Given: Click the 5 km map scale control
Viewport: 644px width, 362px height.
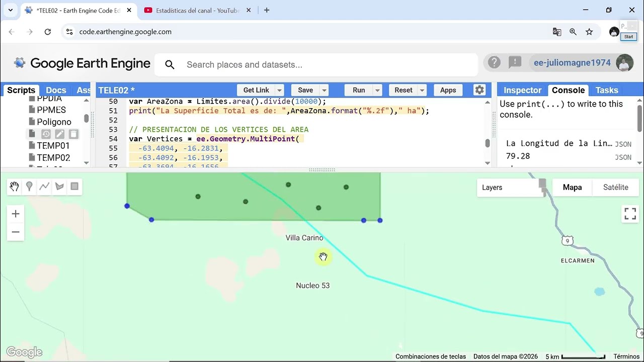Looking at the screenshot, I should click(576, 356).
